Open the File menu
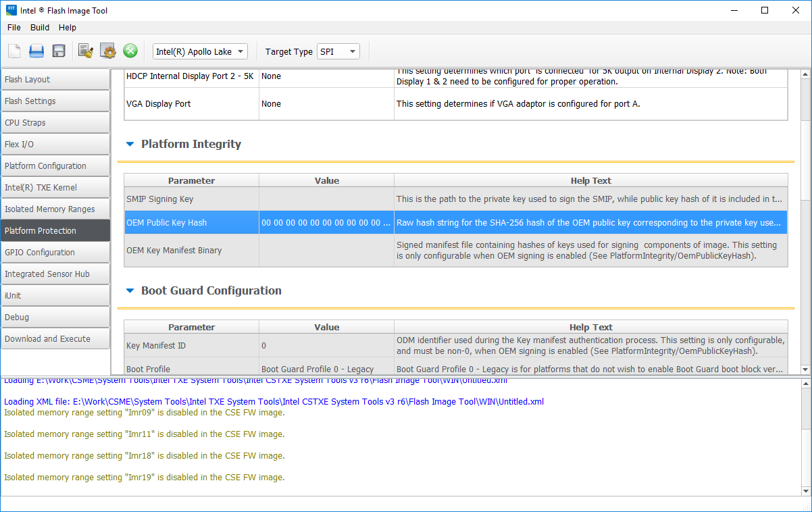The height and width of the screenshot is (512, 812). pyautogui.click(x=14, y=28)
